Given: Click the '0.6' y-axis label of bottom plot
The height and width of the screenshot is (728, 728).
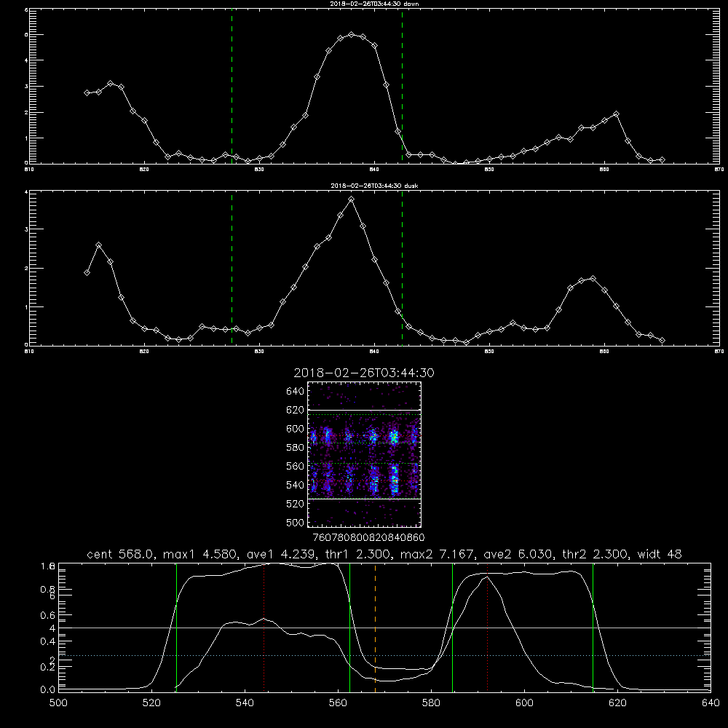Looking at the screenshot, I should point(48,615).
